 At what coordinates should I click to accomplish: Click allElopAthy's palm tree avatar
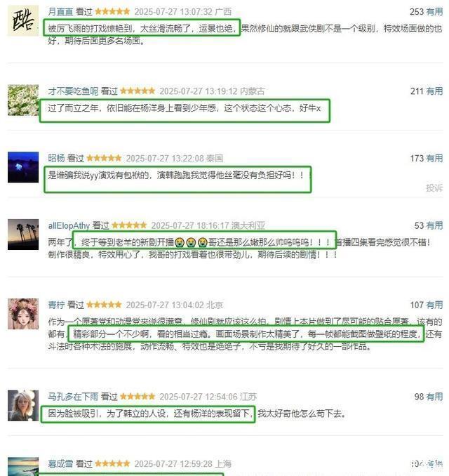23,234
